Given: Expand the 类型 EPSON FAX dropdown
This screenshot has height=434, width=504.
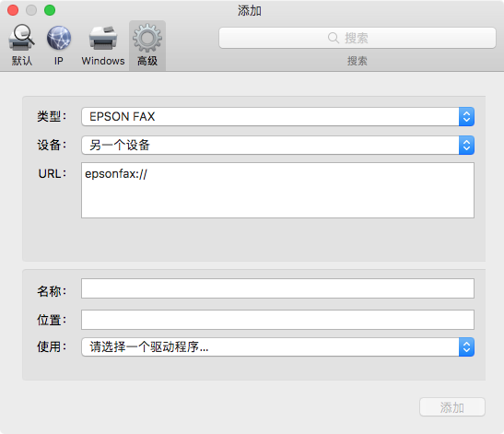Looking at the screenshot, I should tap(277, 116).
